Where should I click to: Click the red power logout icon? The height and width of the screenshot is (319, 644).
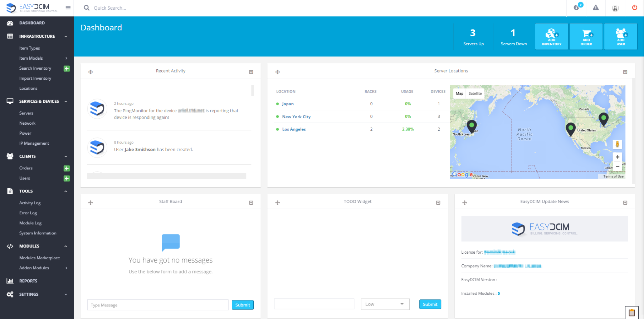click(635, 8)
